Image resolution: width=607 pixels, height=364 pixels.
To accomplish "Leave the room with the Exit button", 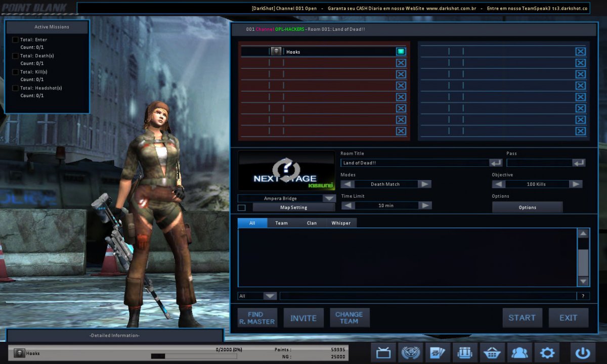I will pos(569,318).
